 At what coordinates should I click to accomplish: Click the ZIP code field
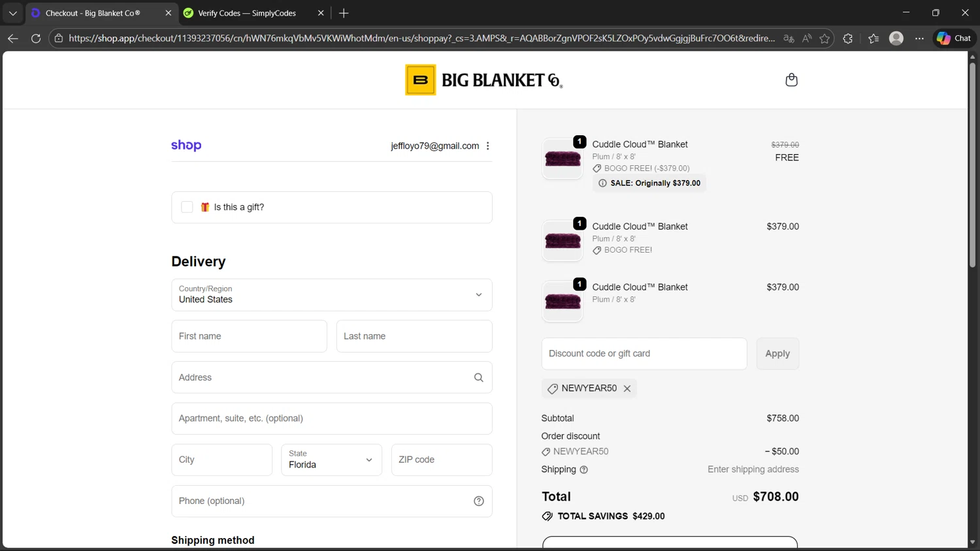[x=442, y=460]
